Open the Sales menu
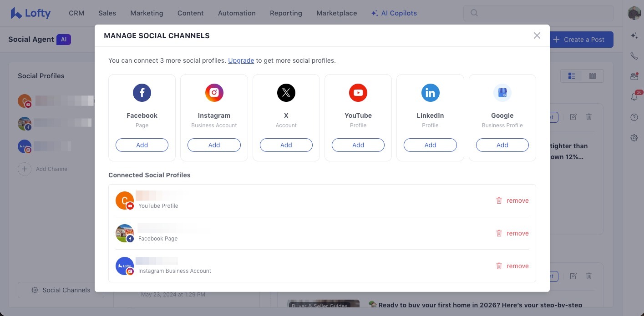This screenshot has width=644, height=316. [x=107, y=13]
